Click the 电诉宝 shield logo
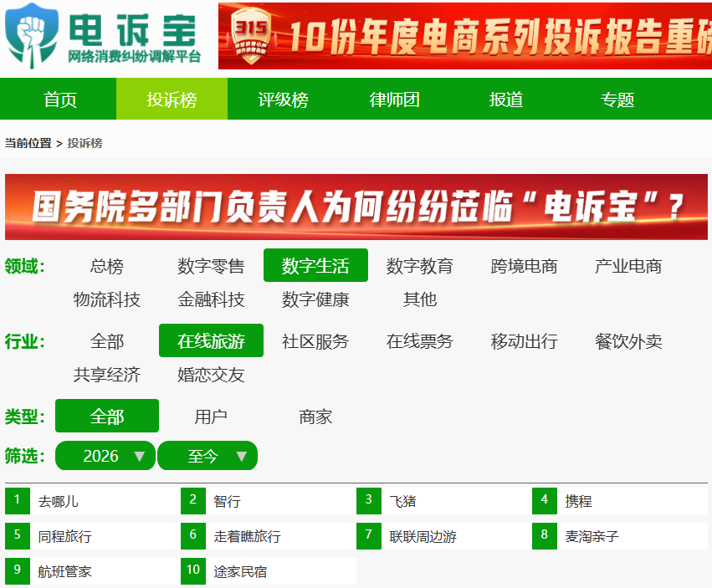 coord(32,35)
